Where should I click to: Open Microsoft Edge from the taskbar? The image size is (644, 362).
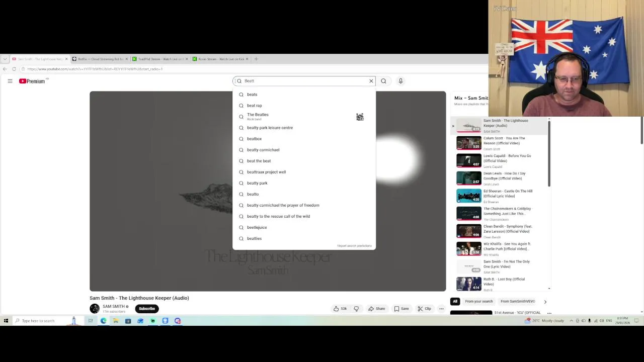click(x=103, y=321)
